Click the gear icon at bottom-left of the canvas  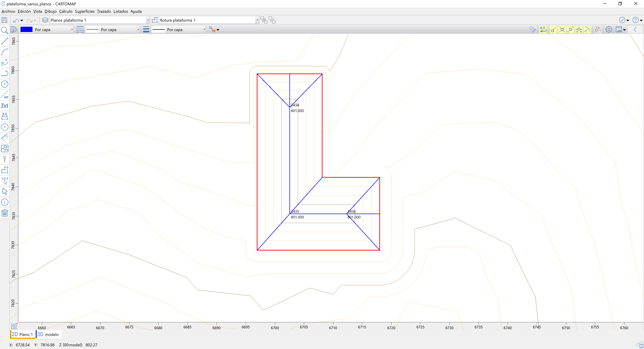(x=14, y=326)
